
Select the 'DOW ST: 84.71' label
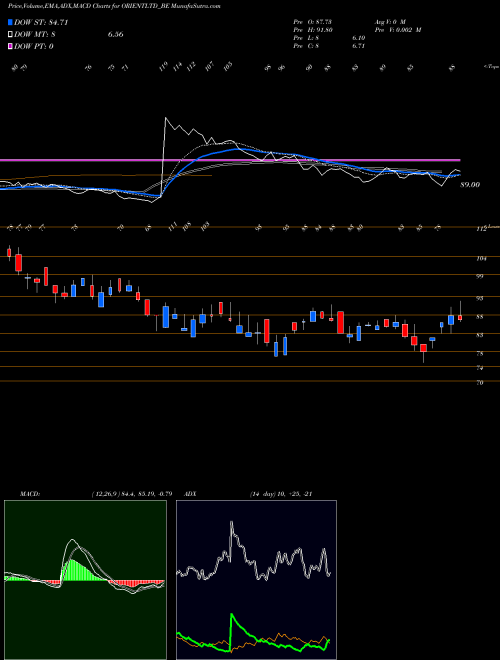pos(41,22)
